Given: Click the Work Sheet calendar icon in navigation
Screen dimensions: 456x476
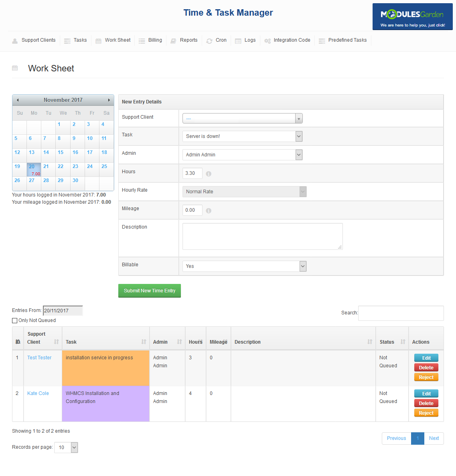Looking at the screenshot, I should (x=98, y=41).
